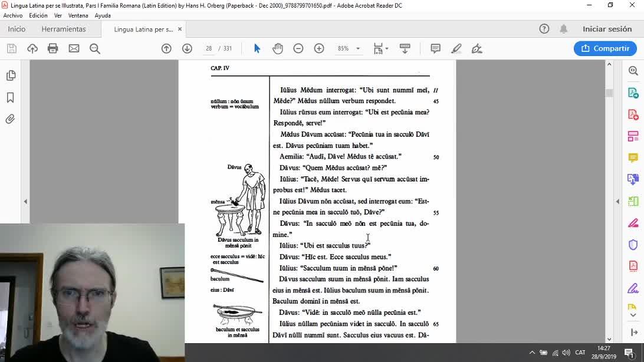Click Iniciar sesión to sign in
This screenshot has width=644, height=362.
point(607,29)
